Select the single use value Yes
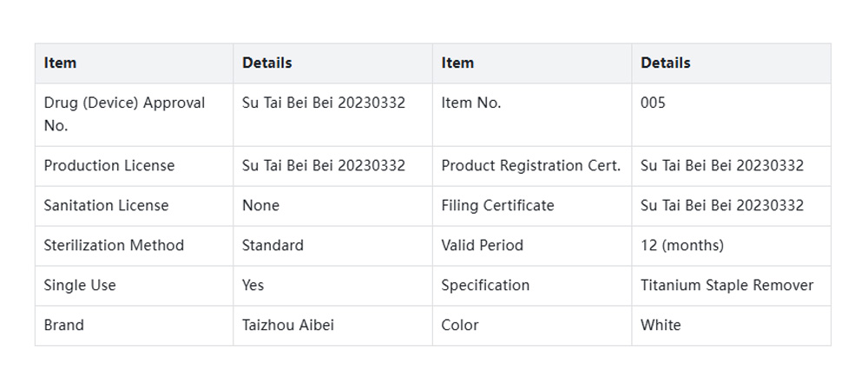 coord(253,285)
